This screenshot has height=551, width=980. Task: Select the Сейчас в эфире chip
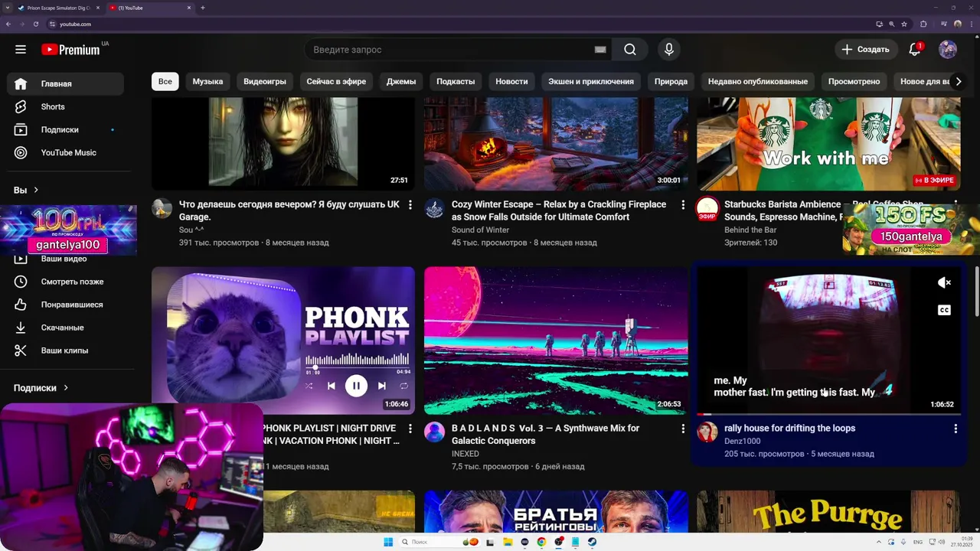click(x=336, y=81)
